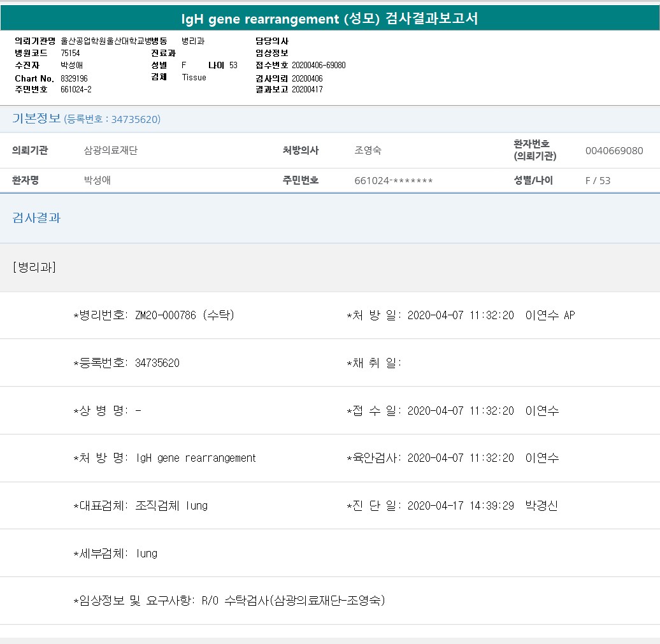Click the 병리번호 ZM20-000786 row
This screenshot has height=644, width=660.
pyautogui.click(x=154, y=315)
